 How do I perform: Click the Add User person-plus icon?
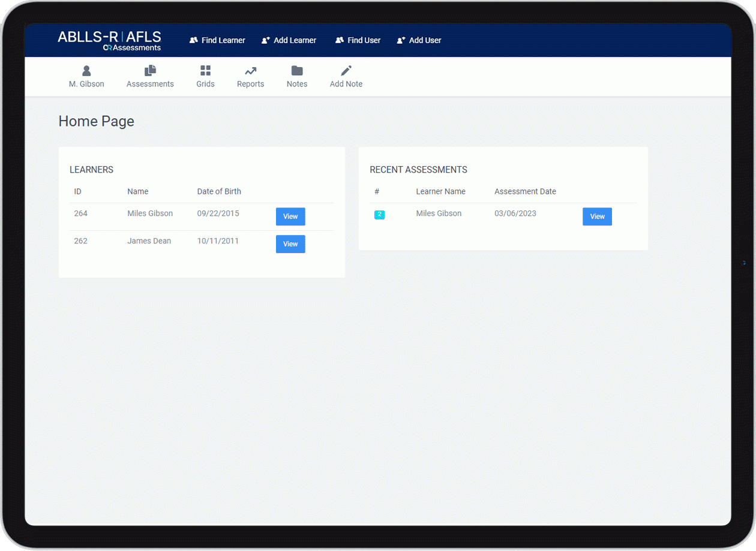pos(401,40)
